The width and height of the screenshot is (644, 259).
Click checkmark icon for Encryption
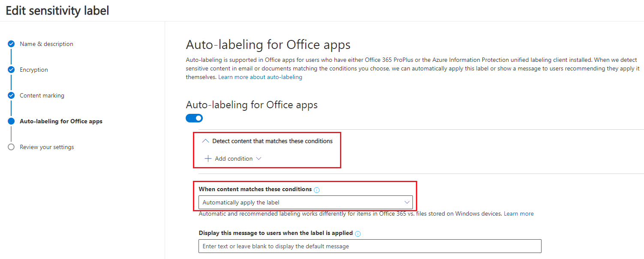click(11, 70)
